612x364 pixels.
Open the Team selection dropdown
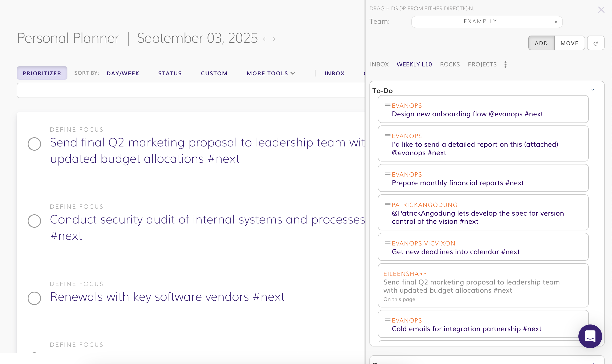487,22
